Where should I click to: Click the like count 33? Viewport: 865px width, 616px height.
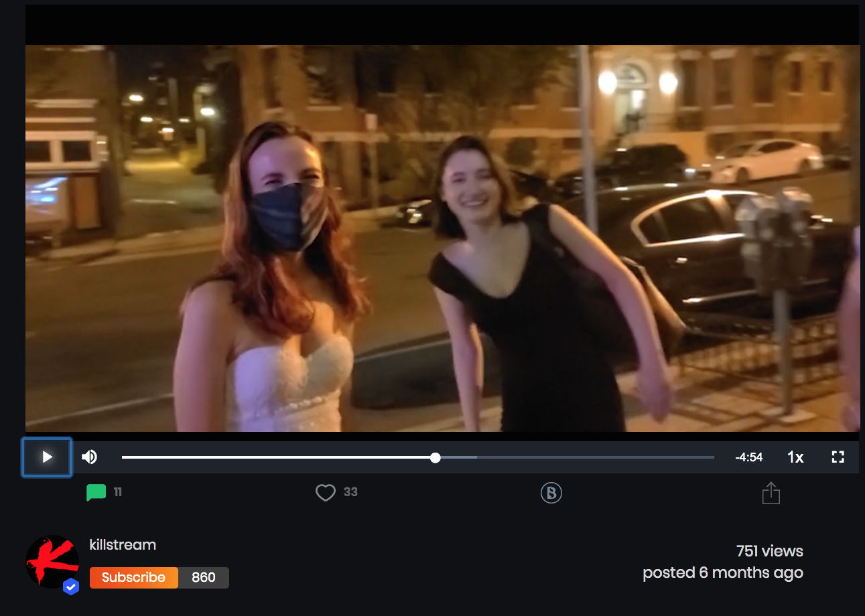pos(350,492)
